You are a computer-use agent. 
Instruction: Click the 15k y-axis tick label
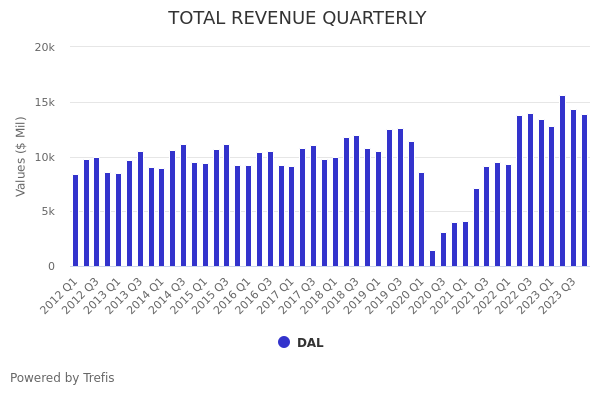44,102
